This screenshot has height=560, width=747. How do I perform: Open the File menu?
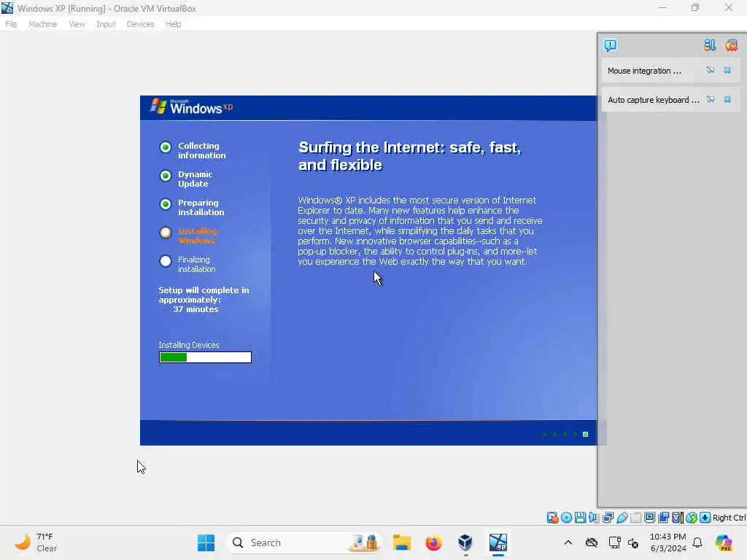pos(11,24)
